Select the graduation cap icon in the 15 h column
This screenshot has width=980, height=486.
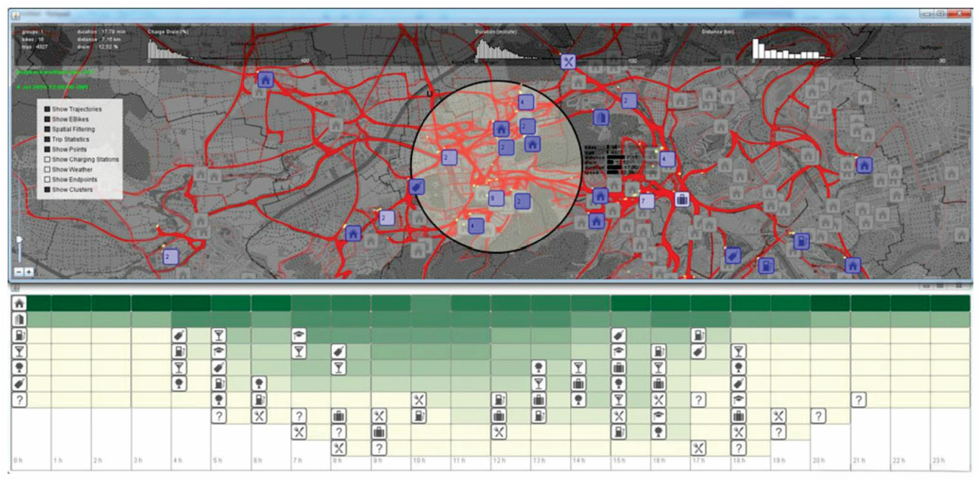(x=618, y=351)
